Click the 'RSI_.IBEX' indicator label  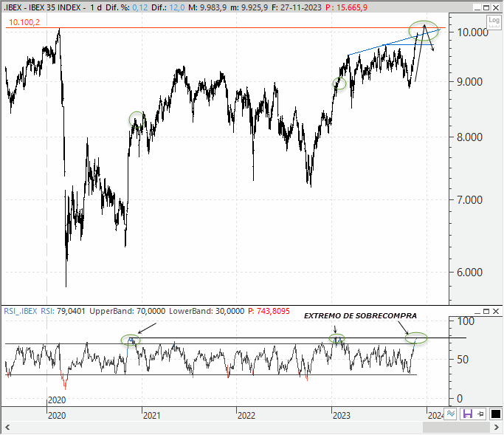(x=21, y=311)
